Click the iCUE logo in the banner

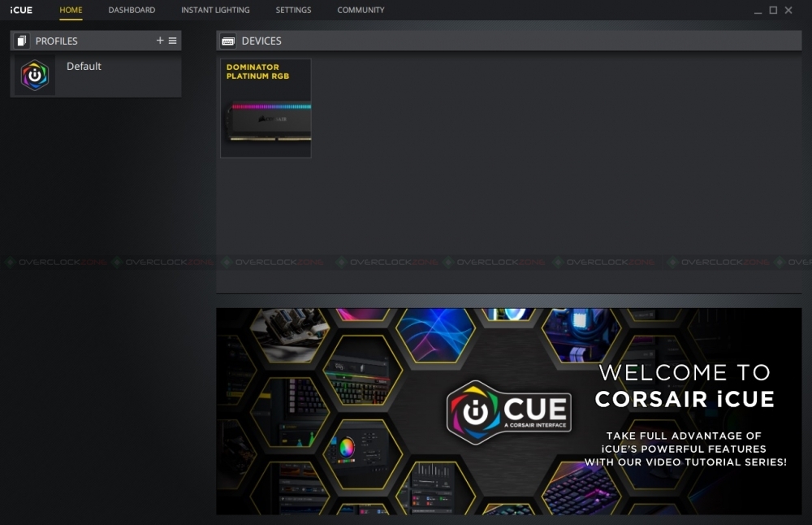[508, 413]
